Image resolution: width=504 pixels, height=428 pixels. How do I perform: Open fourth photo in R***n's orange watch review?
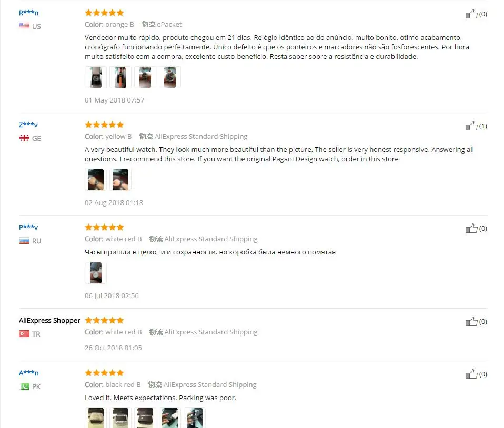click(x=170, y=77)
